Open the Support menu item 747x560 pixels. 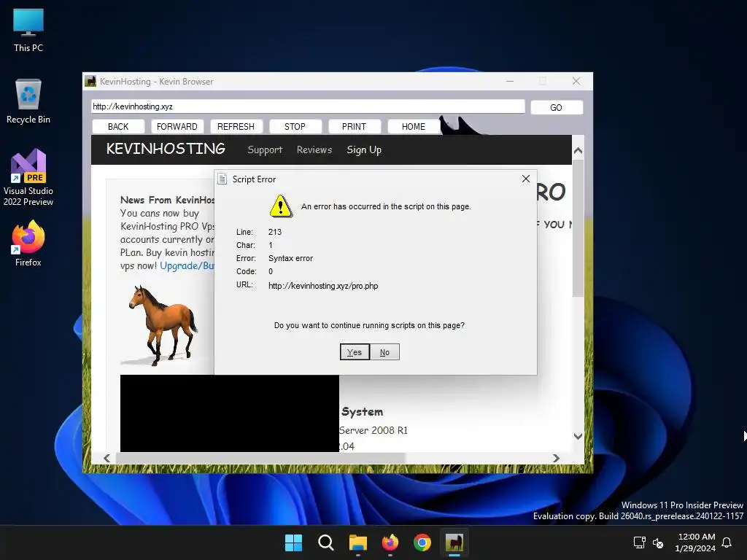point(265,150)
